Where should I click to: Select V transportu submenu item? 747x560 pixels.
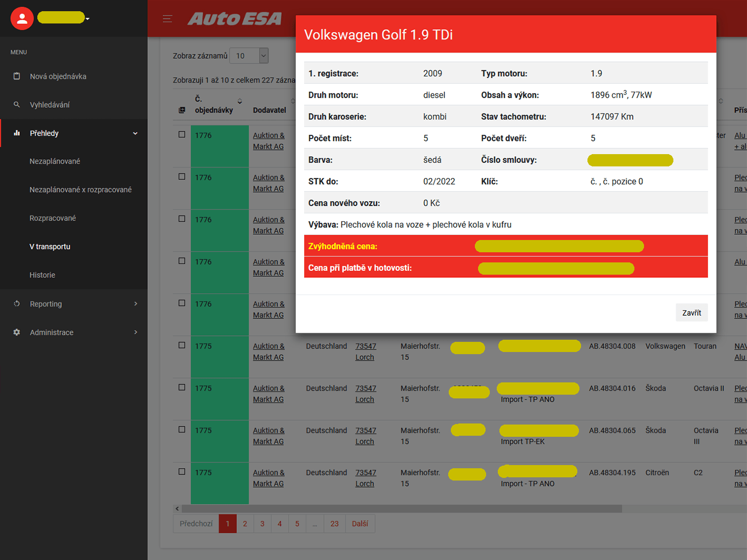[x=50, y=246]
